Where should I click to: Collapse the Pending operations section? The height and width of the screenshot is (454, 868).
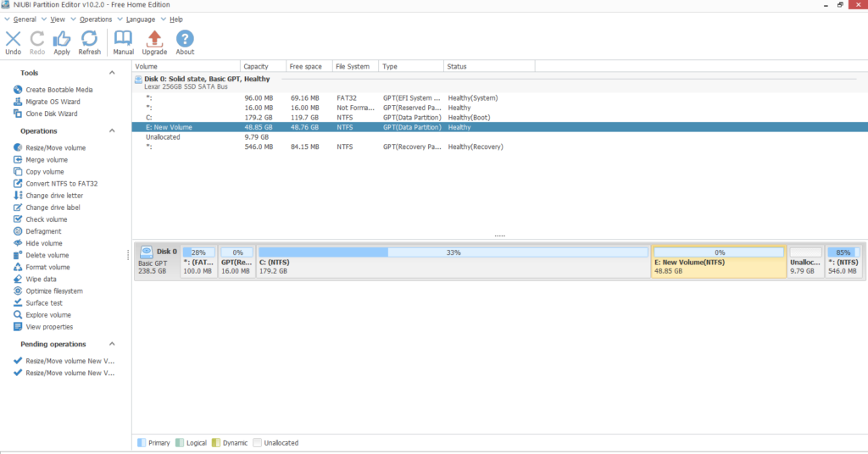112,343
